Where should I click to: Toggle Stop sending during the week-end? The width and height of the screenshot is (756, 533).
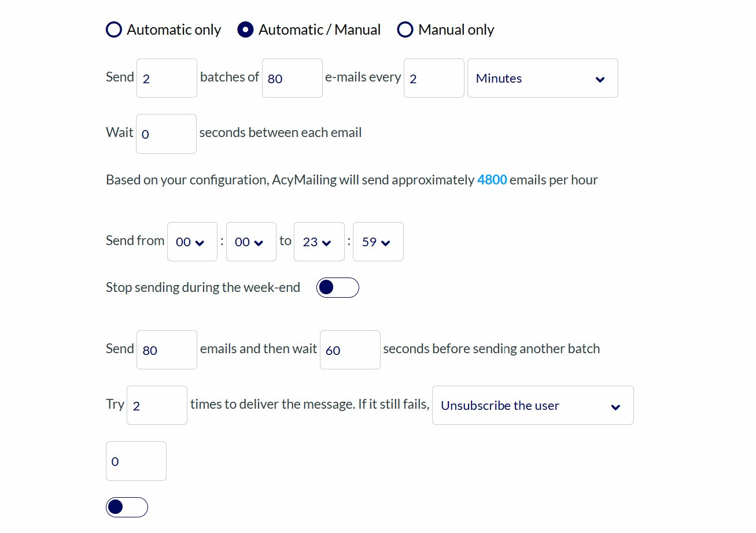click(x=337, y=288)
